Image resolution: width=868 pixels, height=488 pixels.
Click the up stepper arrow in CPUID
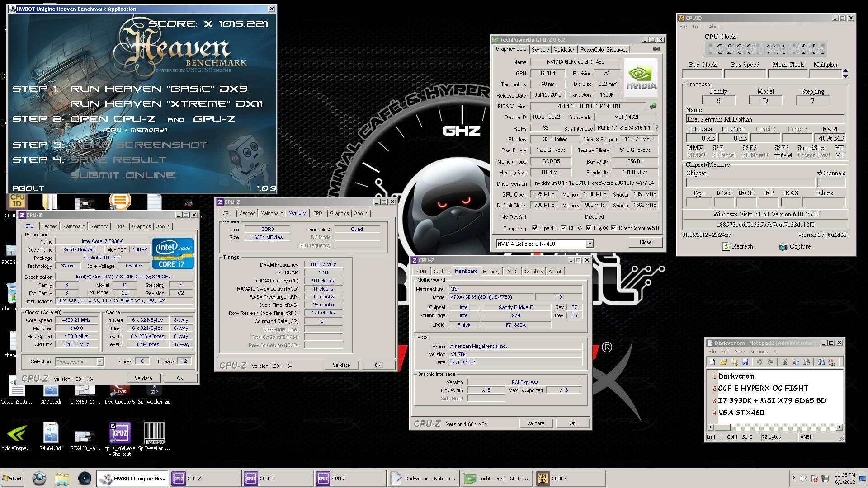pos(845,71)
